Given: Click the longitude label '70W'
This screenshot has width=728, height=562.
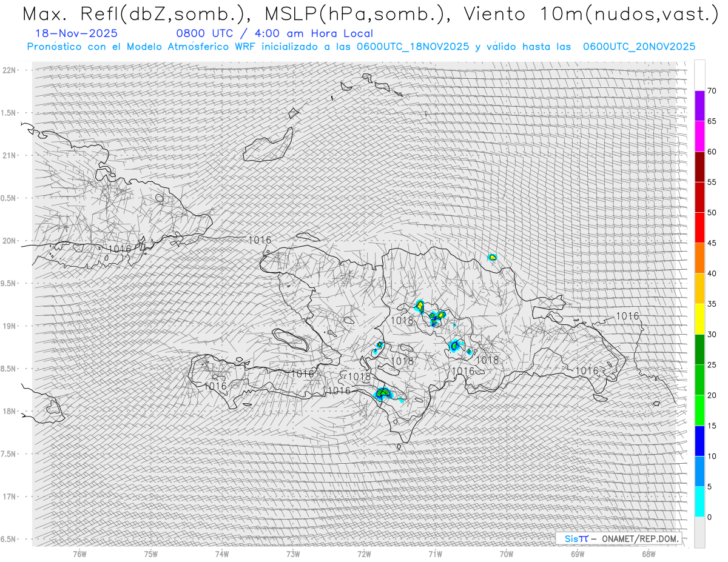Looking at the screenshot, I should pos(507,554).
